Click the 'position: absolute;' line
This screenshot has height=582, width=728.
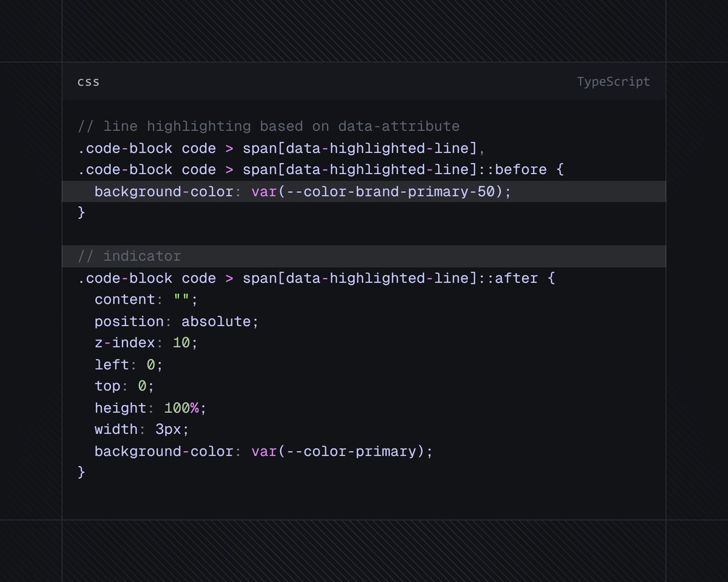point(177,321)
